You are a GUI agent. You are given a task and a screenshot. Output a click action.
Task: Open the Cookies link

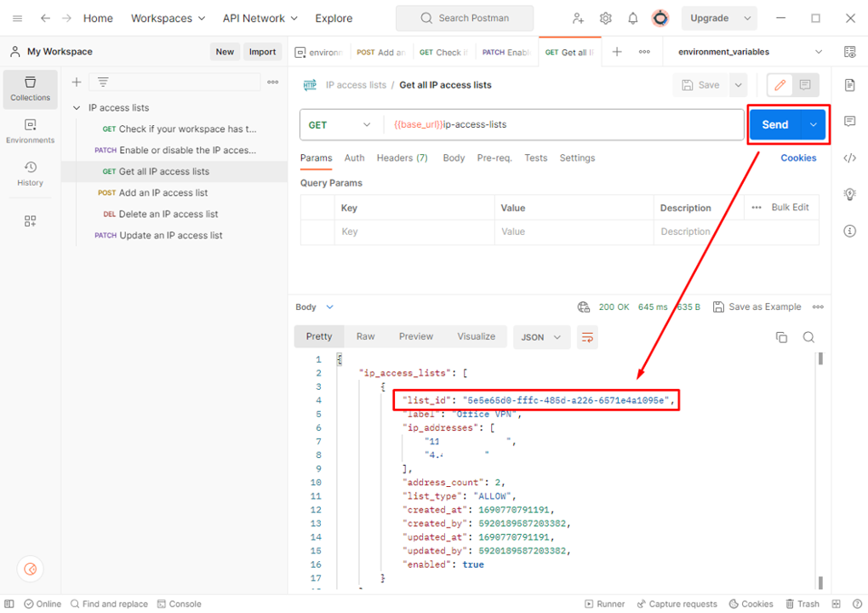tap(798, 158)
